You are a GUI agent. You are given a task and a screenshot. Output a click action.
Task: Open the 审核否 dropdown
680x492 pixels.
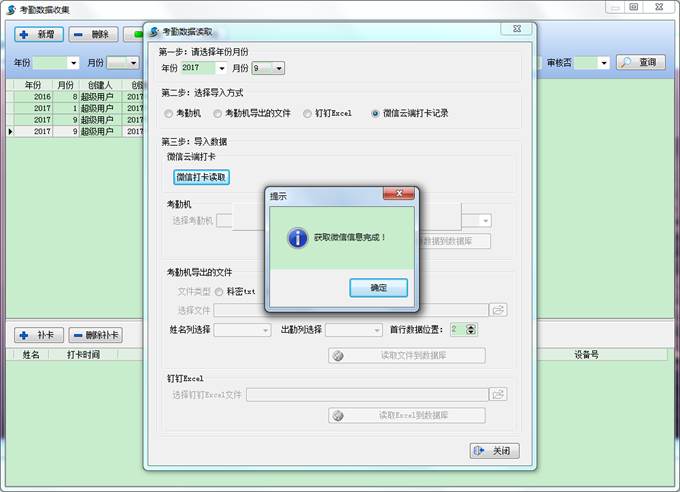(x=605, y=62)
